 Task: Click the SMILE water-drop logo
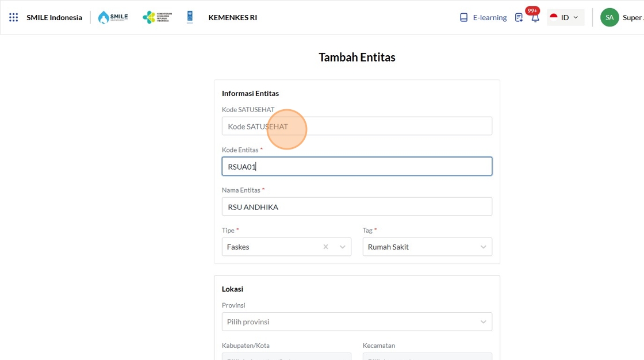coord(113,17)
